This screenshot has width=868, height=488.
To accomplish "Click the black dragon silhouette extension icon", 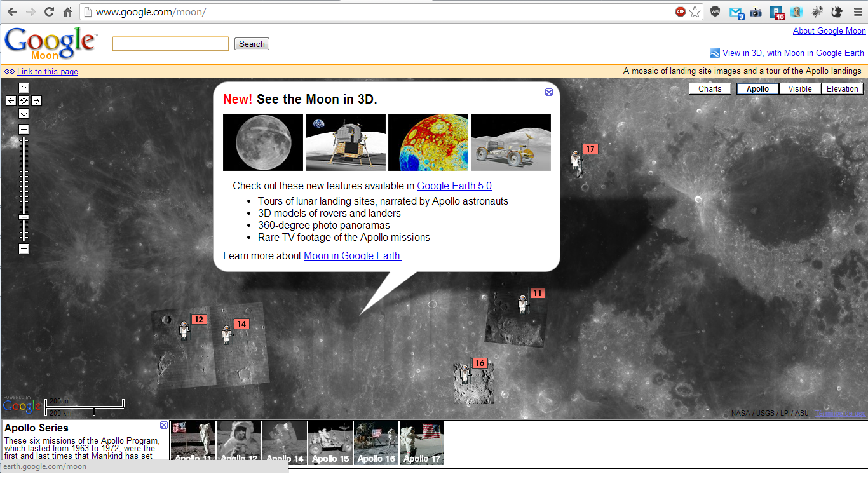I will (x=837, y=11).
